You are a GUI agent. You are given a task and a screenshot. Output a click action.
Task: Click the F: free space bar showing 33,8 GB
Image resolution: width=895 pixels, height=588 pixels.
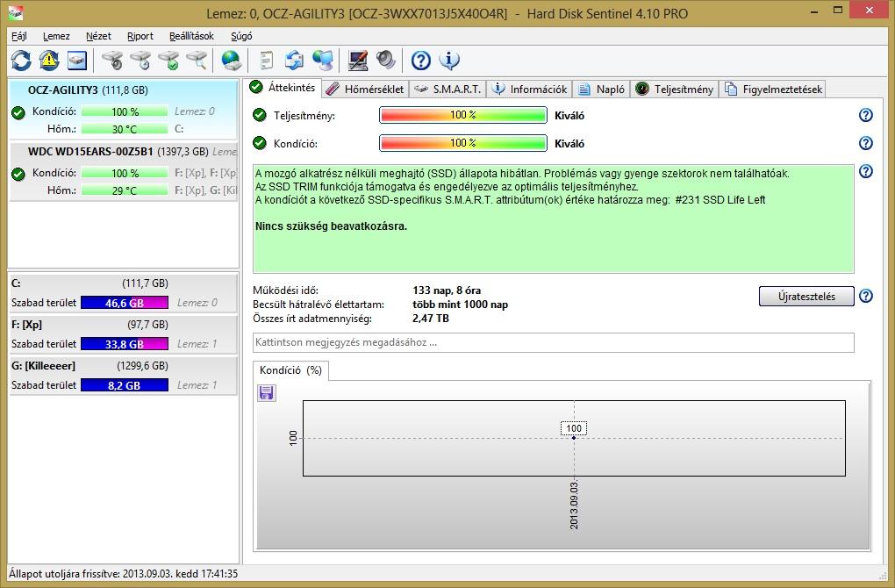(x=125, y=344)
